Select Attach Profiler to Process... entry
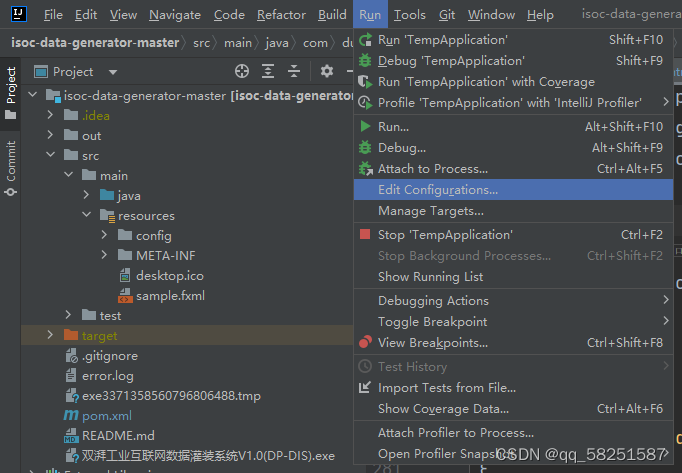 point(513,433)
